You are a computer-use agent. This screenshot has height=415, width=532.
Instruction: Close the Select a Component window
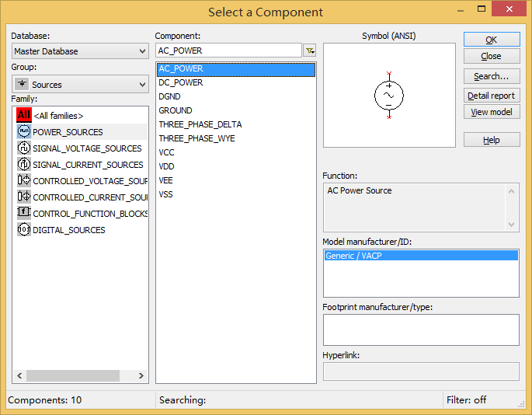(x=509, y=9)
